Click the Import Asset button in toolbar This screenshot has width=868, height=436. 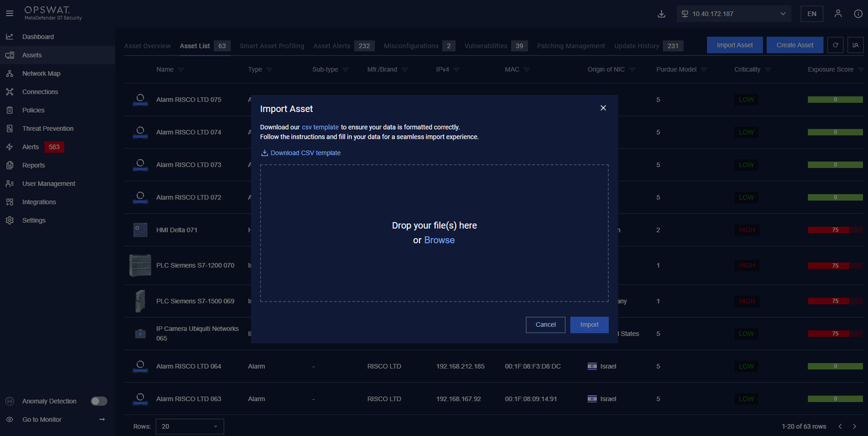(x=735, y=45)
